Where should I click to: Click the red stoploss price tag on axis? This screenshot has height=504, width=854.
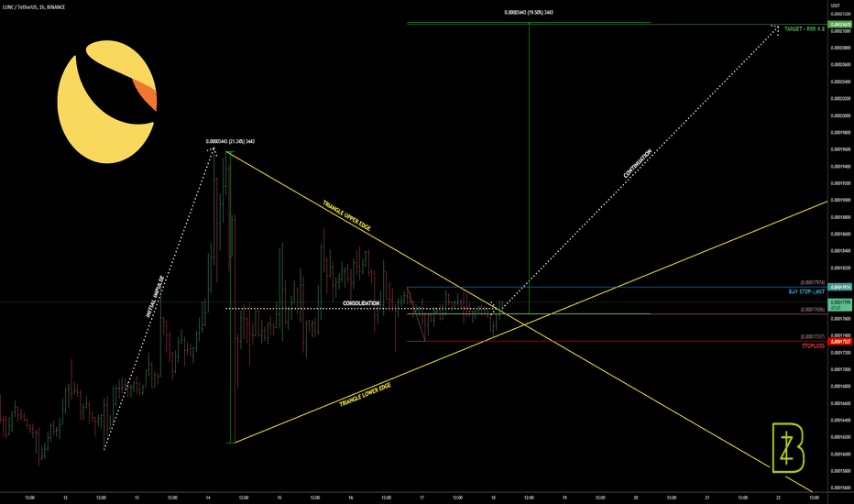point(840,342)
